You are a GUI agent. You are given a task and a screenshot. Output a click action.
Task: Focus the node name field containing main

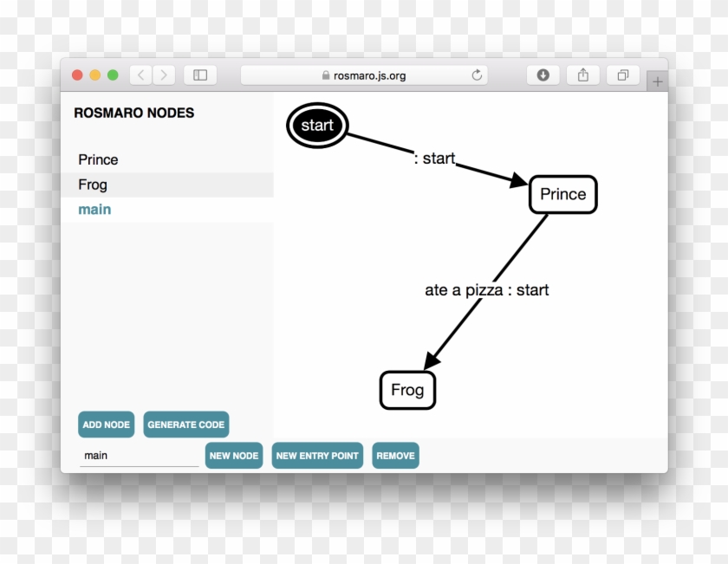(x=139, y=456)
